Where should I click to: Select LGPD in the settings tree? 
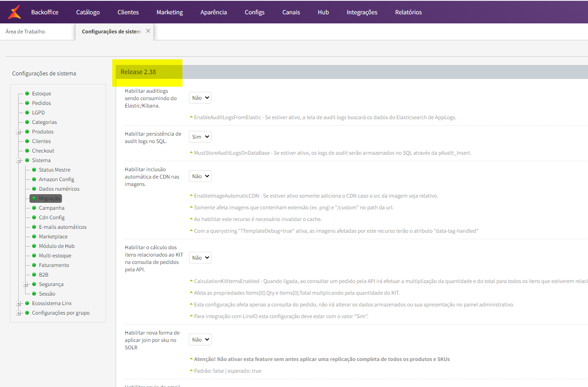38,113
